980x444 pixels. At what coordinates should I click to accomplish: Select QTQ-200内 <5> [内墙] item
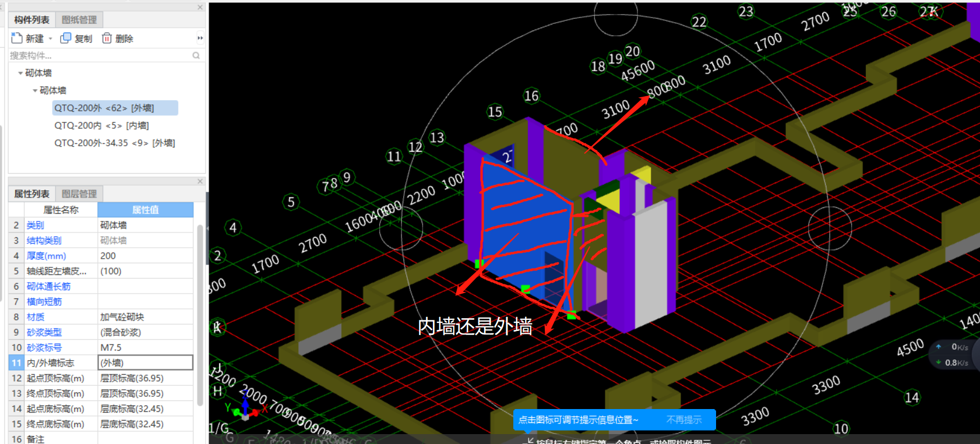pos(101,125)
